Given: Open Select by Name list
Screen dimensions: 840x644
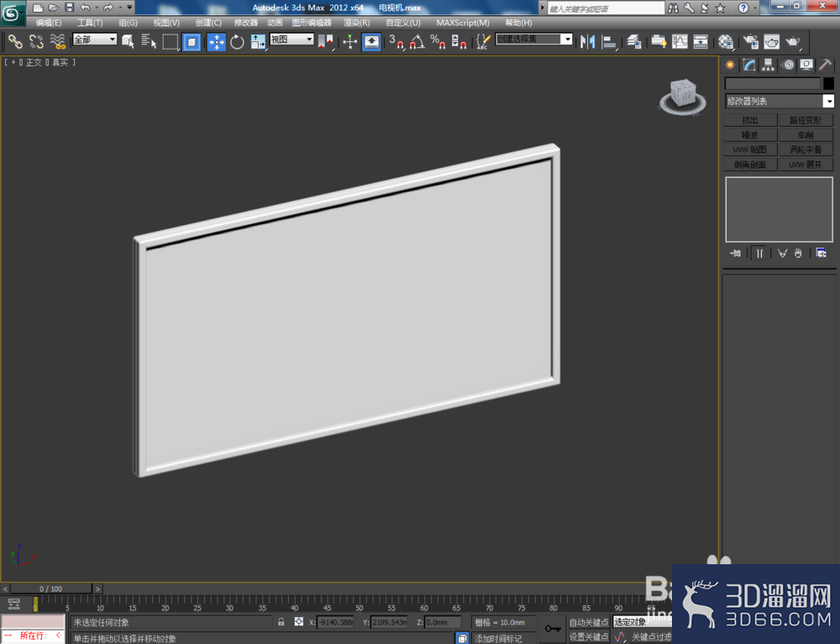Looking at the screenshot, I should [149, 42].
